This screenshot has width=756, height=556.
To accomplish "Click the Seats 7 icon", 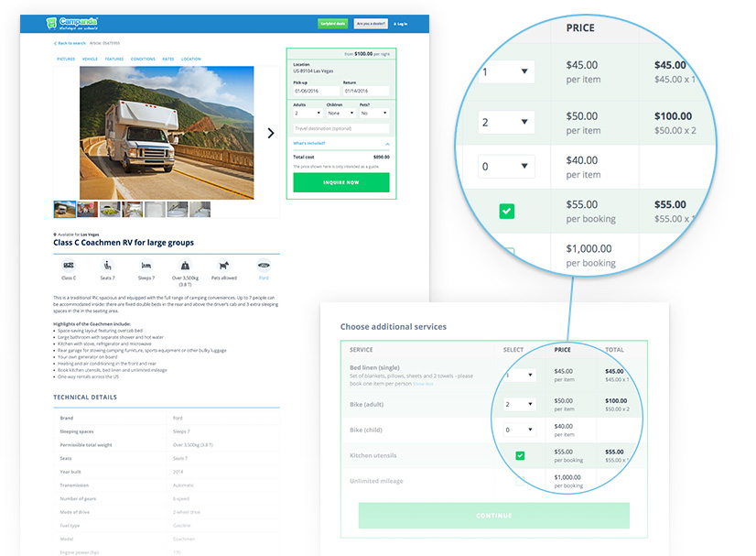I will (x=107, y=265).
